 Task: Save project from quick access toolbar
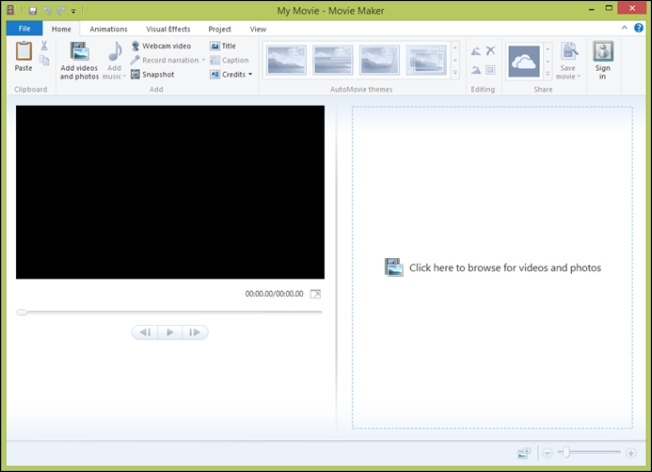click(33, 11)
